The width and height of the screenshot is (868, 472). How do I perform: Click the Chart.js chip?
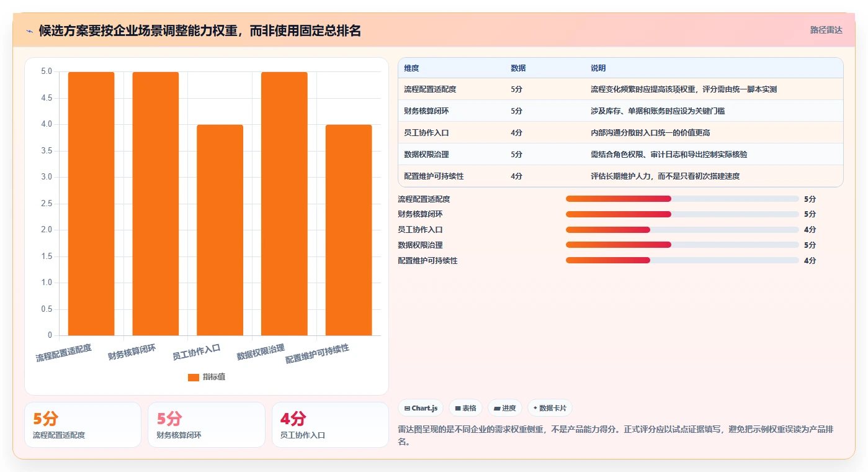tap(421, 408)
